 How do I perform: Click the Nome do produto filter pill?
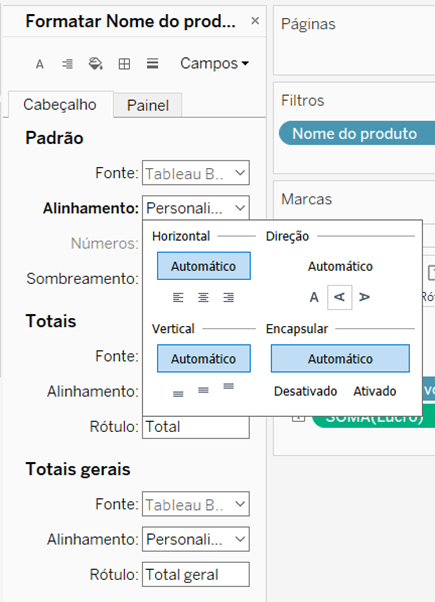[357, 133]
